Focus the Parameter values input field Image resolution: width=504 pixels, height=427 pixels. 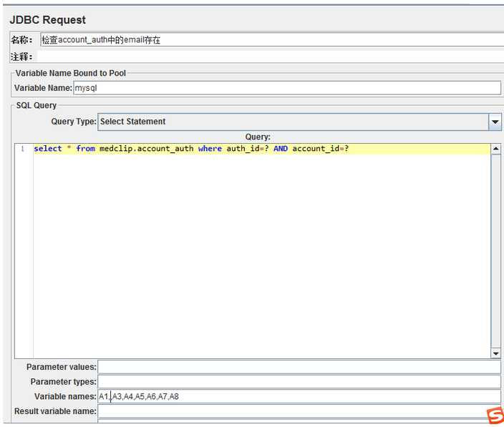pyautogui.click(x=299, y=367)
